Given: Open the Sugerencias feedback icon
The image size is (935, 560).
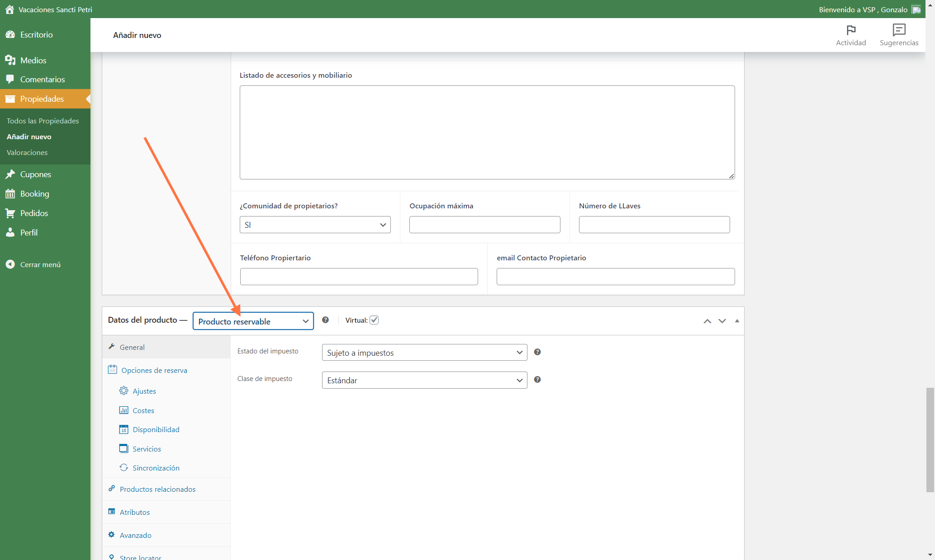Looking at the screenshot, I should pyautogui.click(x=899, y=30).
